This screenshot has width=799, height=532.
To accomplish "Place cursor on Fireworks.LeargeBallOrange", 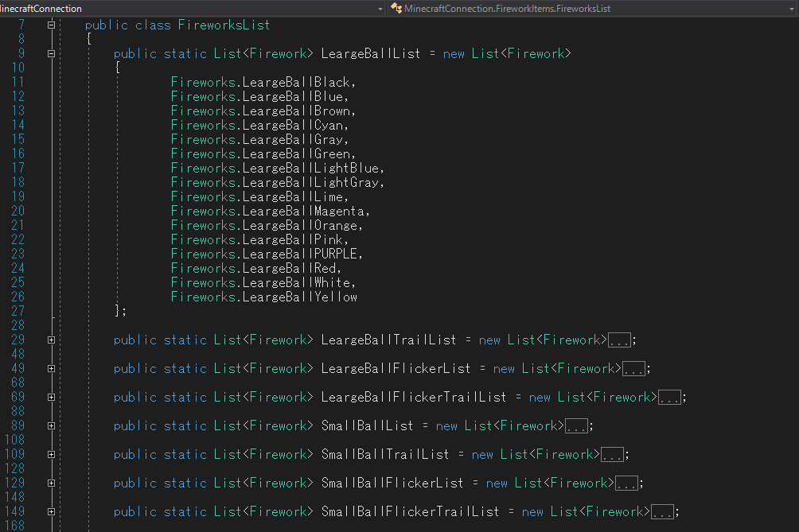I will pos(263,225).
